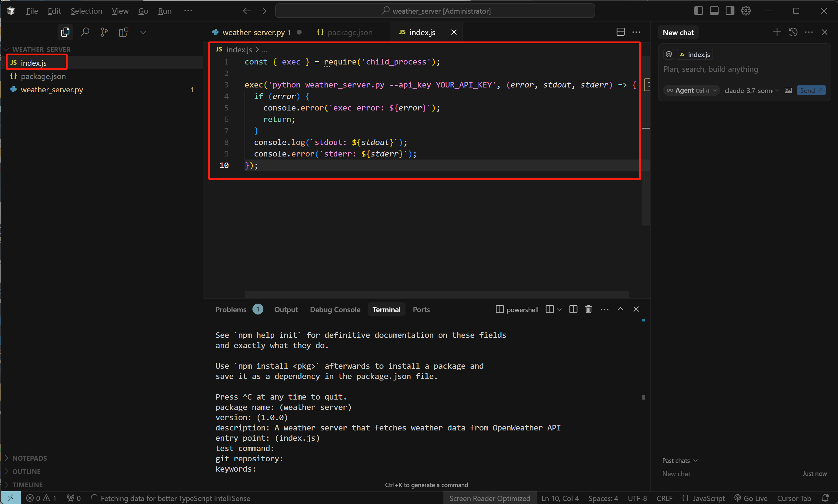Click the editor horizontal scrollbar
Image resolution: width=838 pixels, height=504 pixels.
pyautogui.click(x=436, y=294)
